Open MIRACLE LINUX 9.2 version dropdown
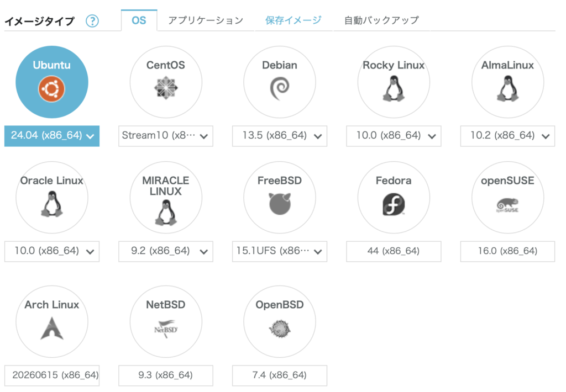Image resolution: width=566 pixels, height=392 pixels. click(166, 251)
